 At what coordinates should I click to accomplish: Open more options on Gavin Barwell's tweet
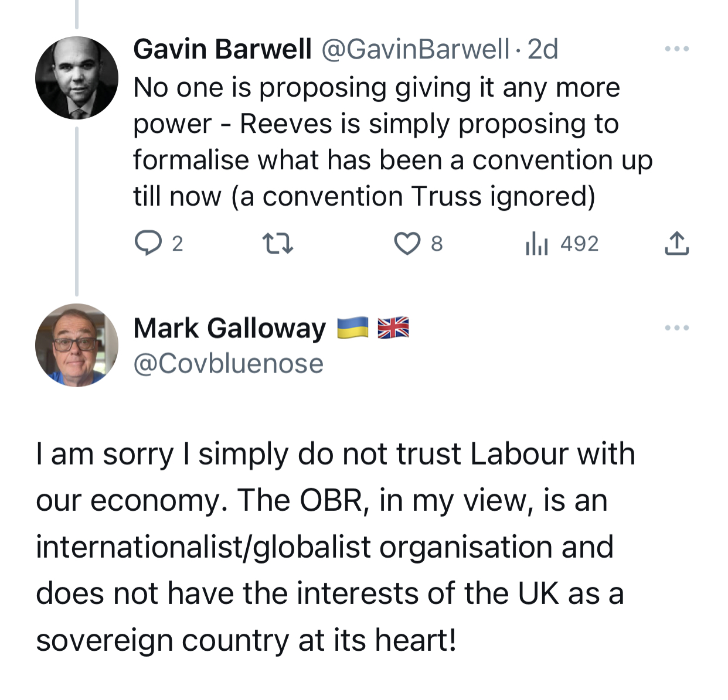pos(677,49)
